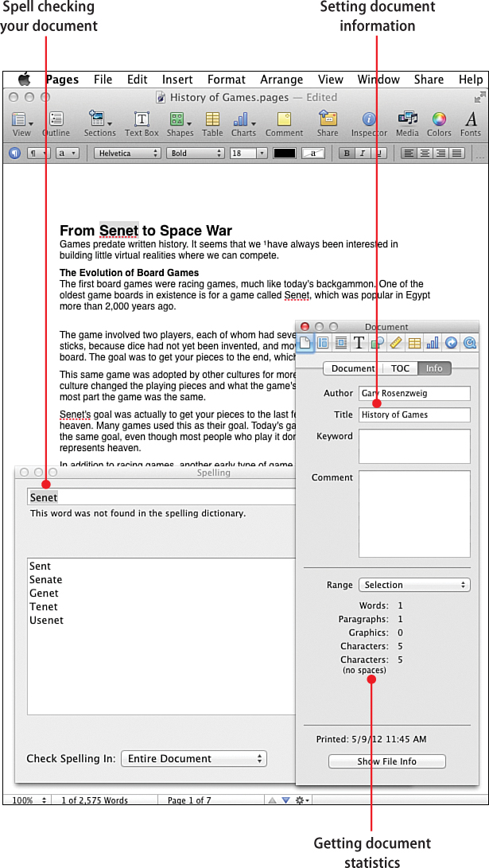Image resolution: width=489 pixels, height=868 pixels.
Task: Click the blue styles drawer button
Action: click(15, 154)
